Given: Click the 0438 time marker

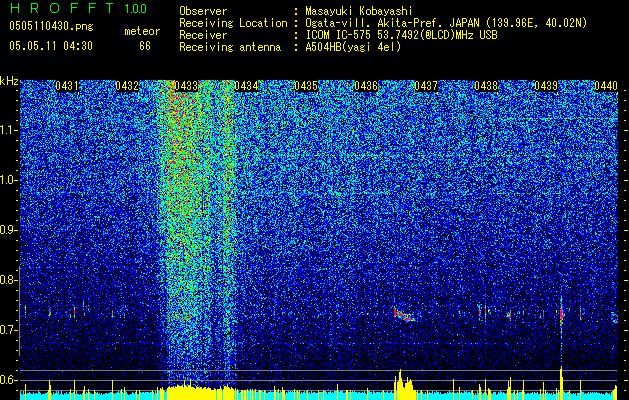Looking at the screenshot, I should tap(486, 86).
